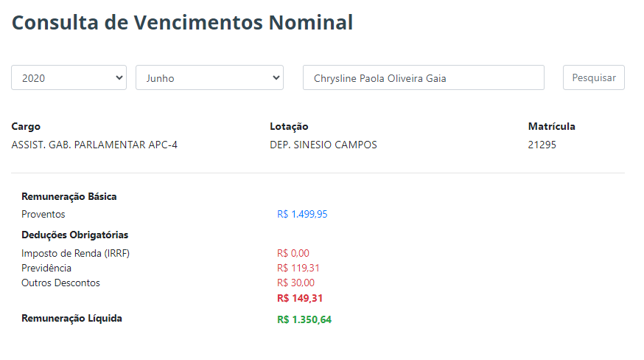The height and width of the screenshot is (360, 644).
Task: Click the Pesquisar button
Action: tap(593, 77)
